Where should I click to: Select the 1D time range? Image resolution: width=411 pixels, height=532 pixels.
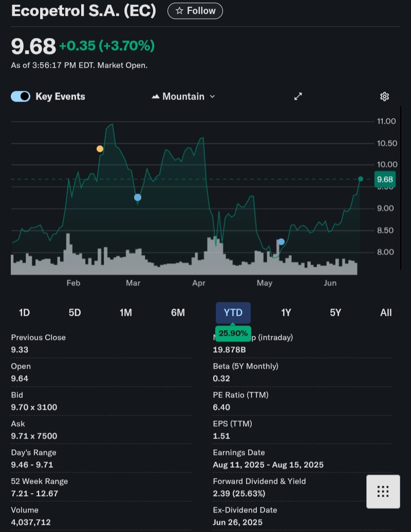tap(25, 313)
